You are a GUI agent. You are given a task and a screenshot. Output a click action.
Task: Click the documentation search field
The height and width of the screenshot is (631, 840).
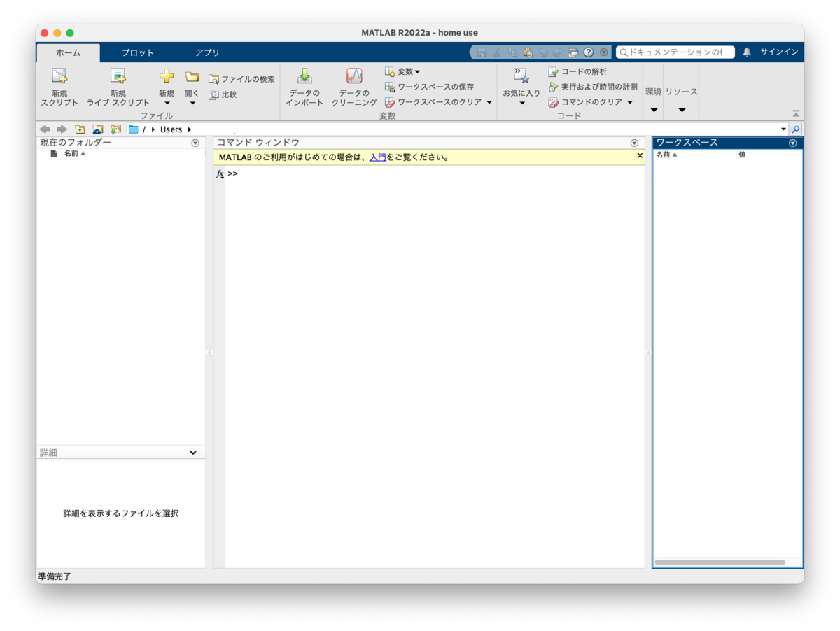675,51
